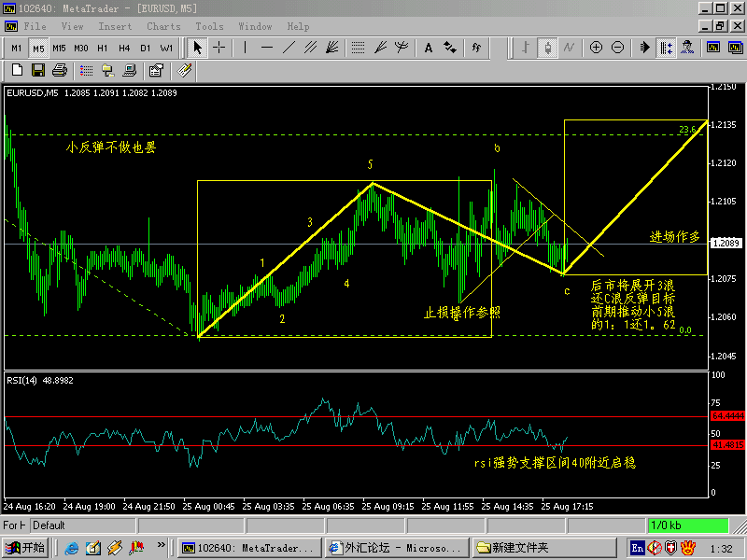
Task: Switch to the H1 timeframe
Action: click(103, 49)
